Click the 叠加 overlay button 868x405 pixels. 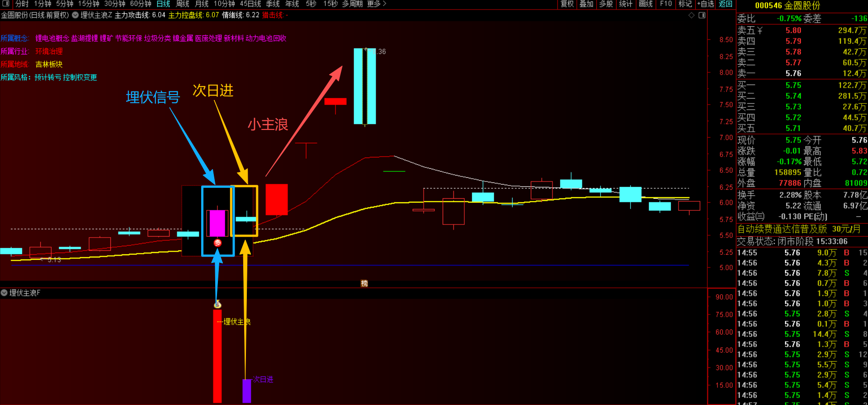click(x=586, y=4)
